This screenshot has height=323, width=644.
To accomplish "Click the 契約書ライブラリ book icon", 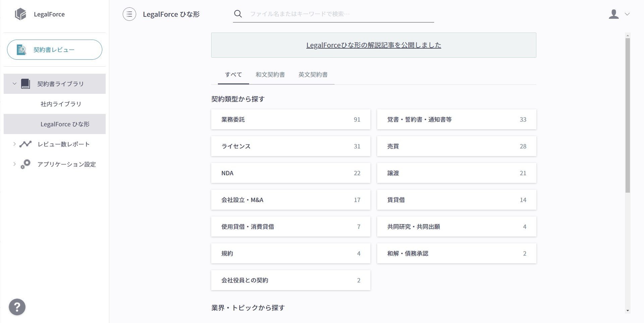I will [25, 84].
